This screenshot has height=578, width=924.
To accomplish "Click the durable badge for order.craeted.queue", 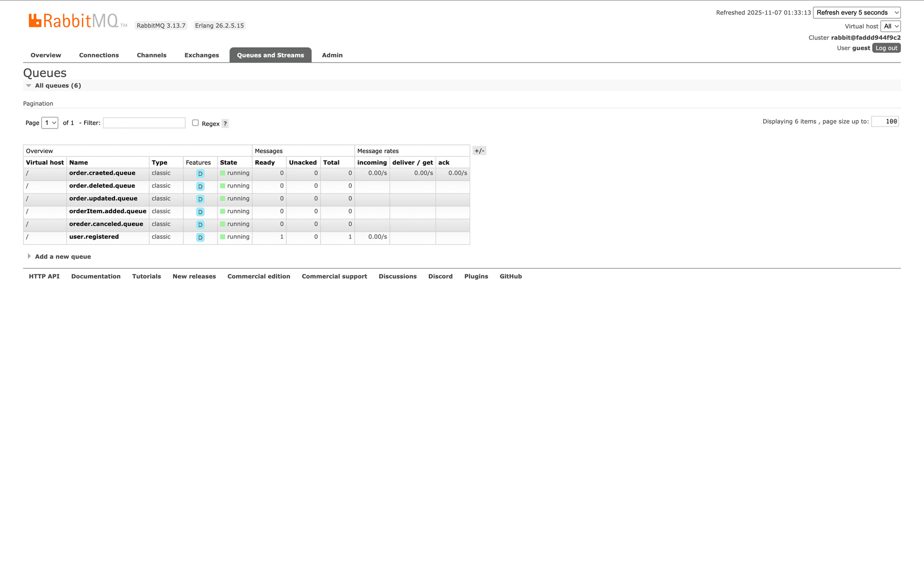I will click(x=200, y=174).
